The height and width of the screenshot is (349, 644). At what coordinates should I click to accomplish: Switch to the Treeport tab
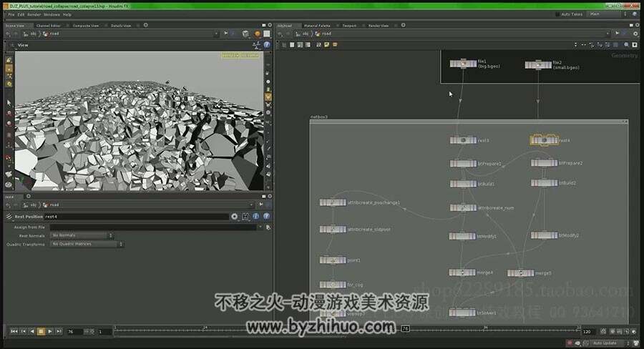click(349, 26)
